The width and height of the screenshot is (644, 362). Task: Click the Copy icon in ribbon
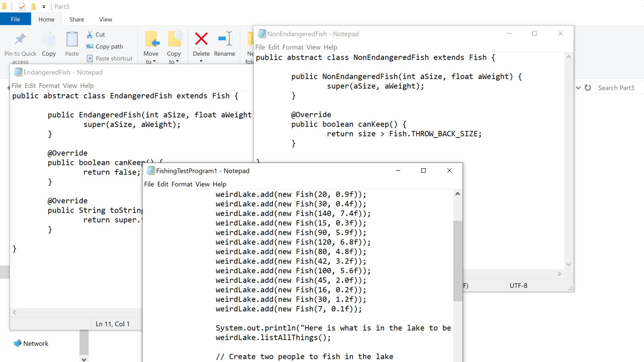pyautogui.click(x=49, y=39)
